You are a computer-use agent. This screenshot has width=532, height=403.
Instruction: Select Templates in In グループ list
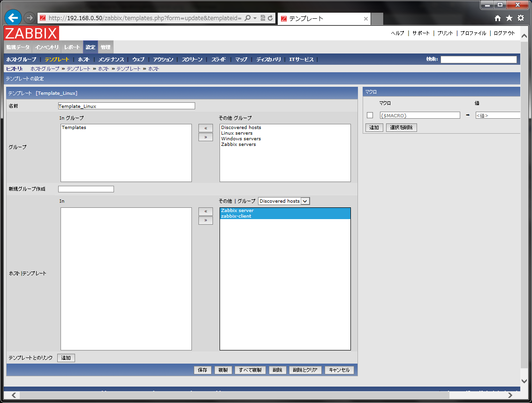(126, 128)
